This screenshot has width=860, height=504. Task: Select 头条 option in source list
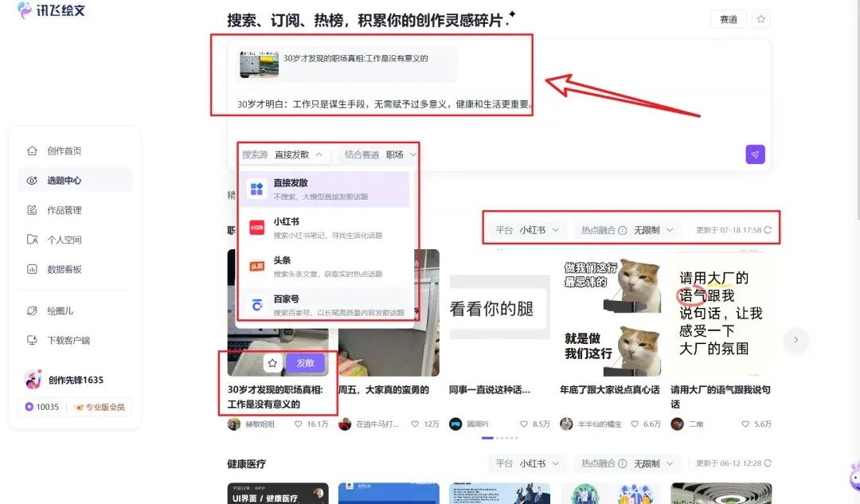(x=325, y=267)
